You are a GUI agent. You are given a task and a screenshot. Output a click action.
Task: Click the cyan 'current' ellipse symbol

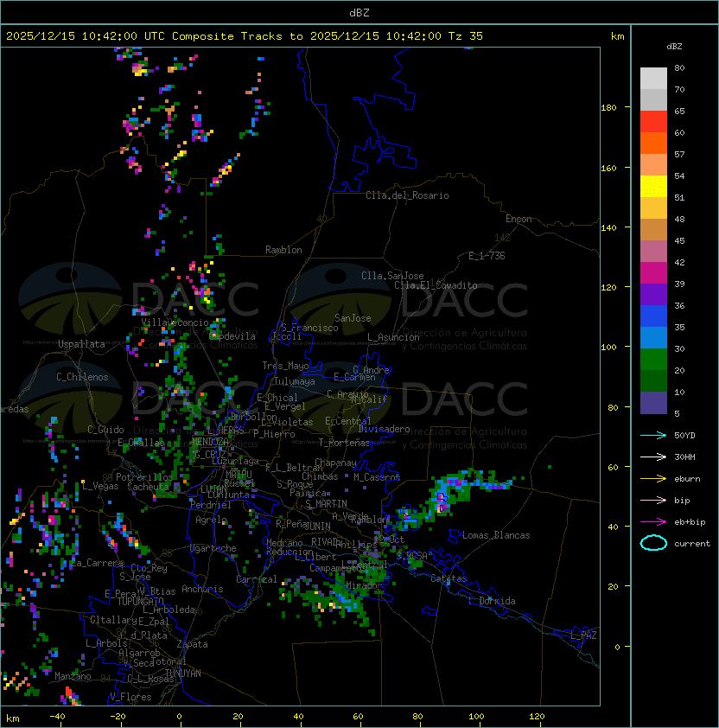(x=653, y=543)
